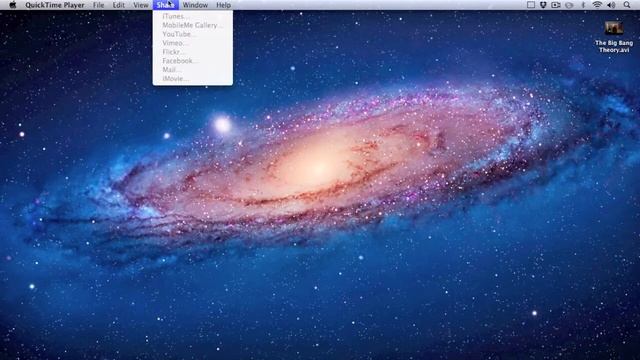Open the View menu
The width and height of the screenshot is (640, 360).
click(141, 5)
